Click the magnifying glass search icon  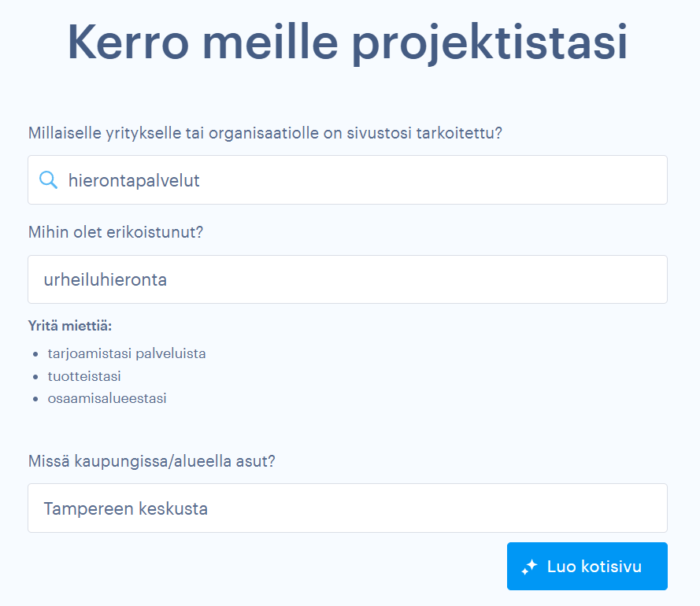[48, 179]
